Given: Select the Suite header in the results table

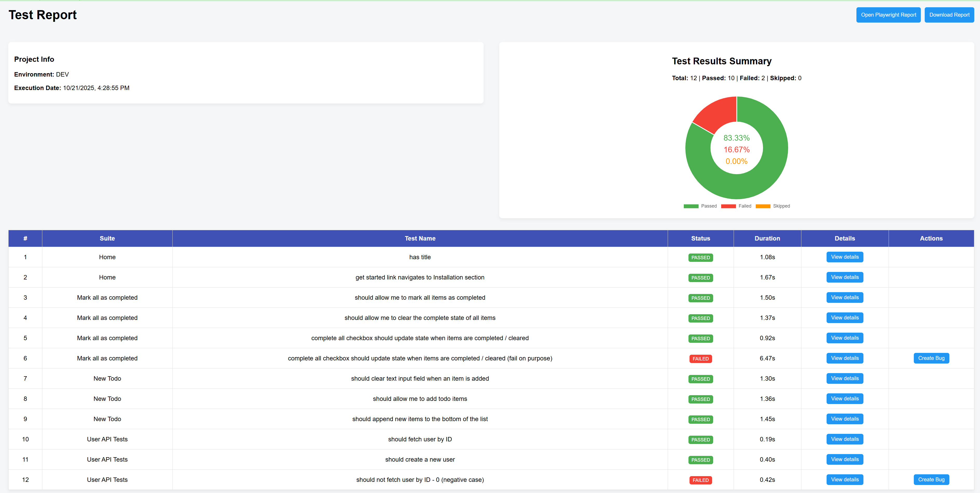Looking at the screenshot, I should (x=107, y=238).
